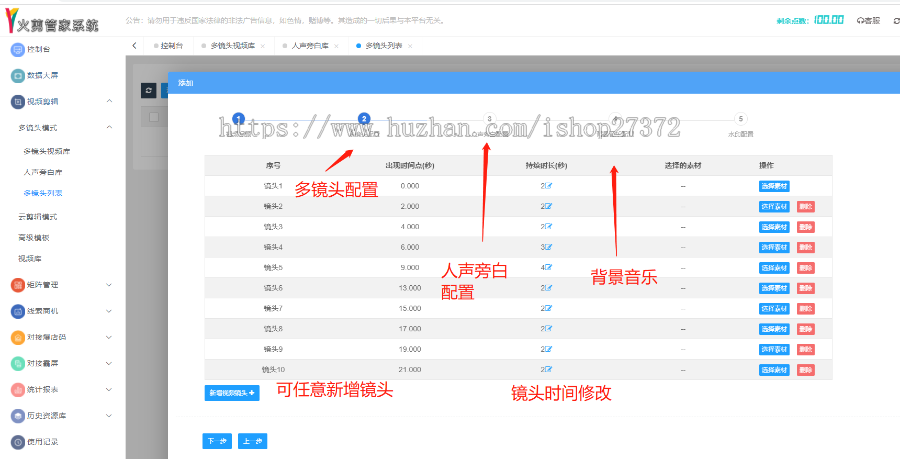Click the edit duration icon for 镜头5
The width and height of the screenshot is (900, 459).
[548, 268]
